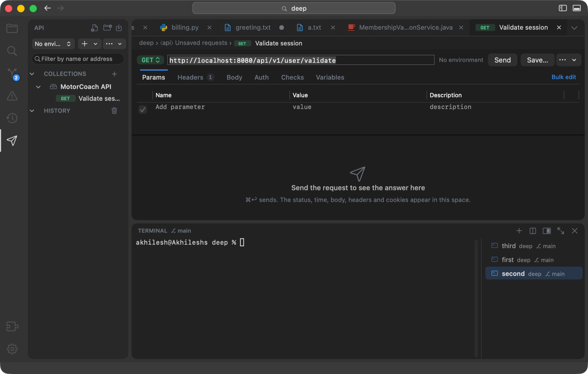Open the Settings gear icon
Image resolution: width=588 pixels, height=374 pixels.
tap(12, 349)
